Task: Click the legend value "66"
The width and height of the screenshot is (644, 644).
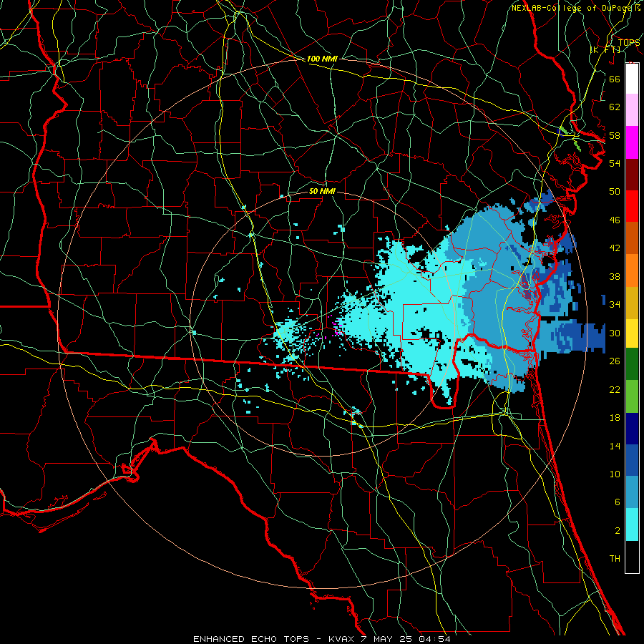Action: click(615, 79)
